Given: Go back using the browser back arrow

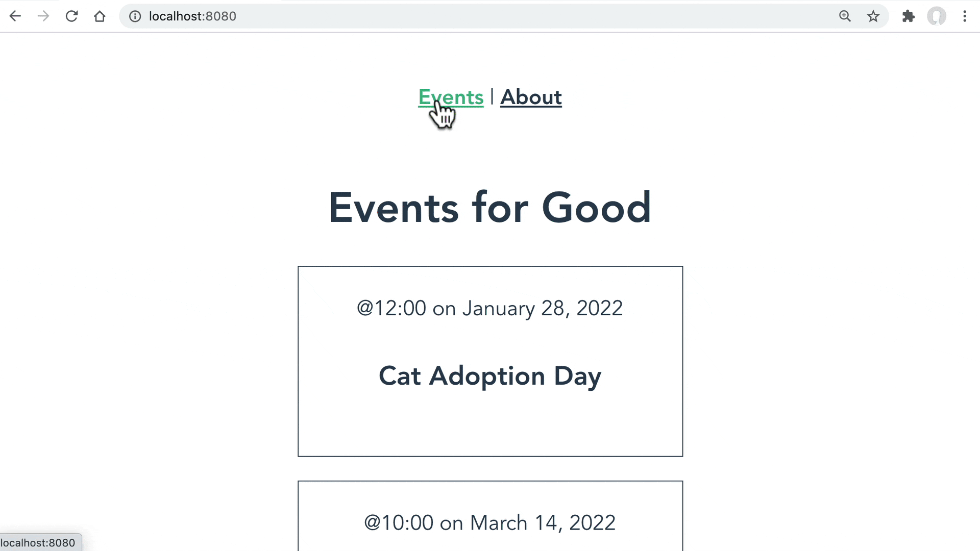Looking at the screenshot, I should 15,16.
